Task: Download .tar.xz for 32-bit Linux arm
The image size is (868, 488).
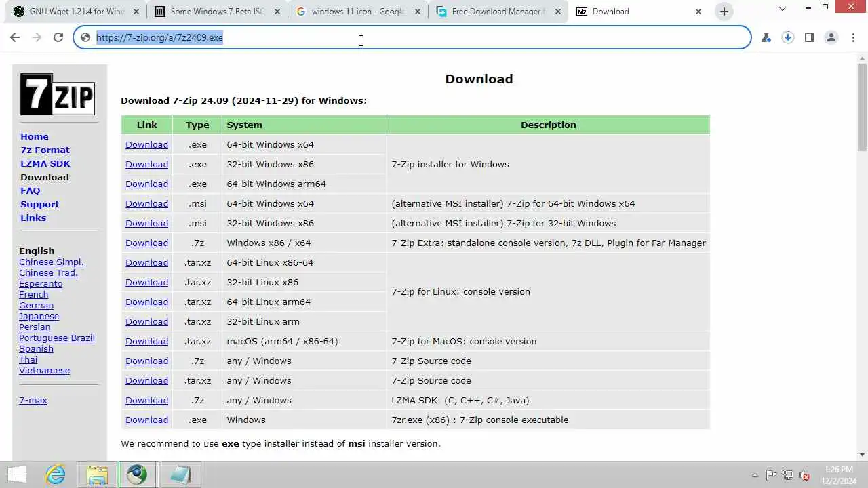Action: tap(146, 321)
